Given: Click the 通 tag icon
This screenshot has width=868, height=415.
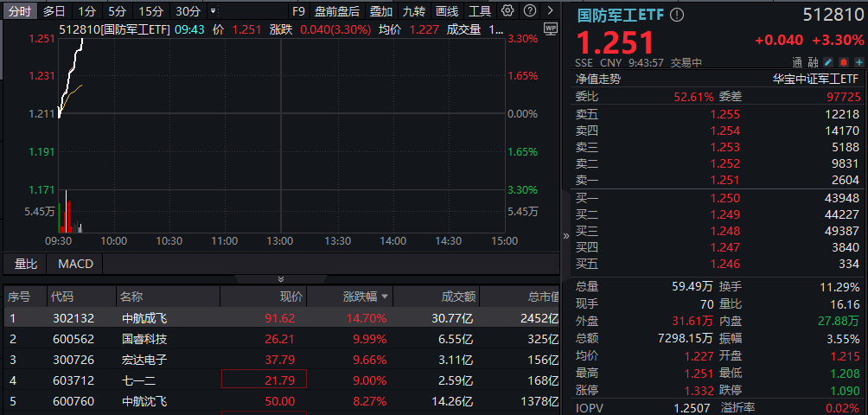Looking at the screenshot, I should (798, 62).
